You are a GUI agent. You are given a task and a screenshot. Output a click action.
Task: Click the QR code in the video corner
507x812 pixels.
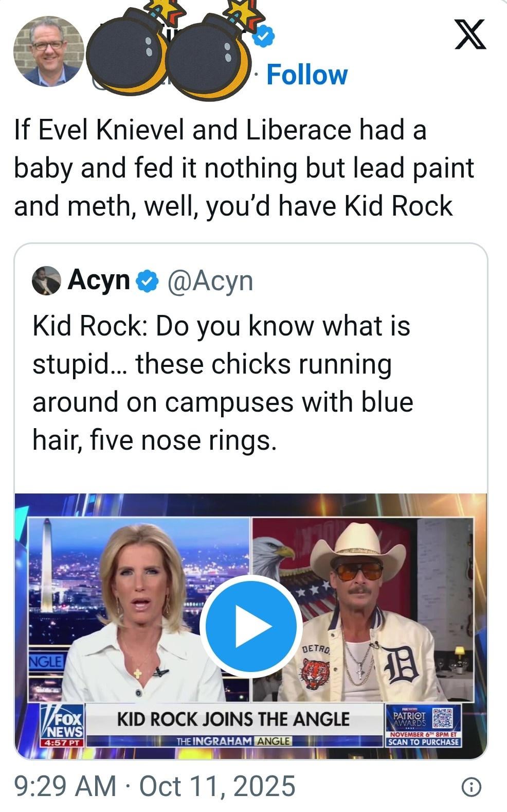[443, 718]
